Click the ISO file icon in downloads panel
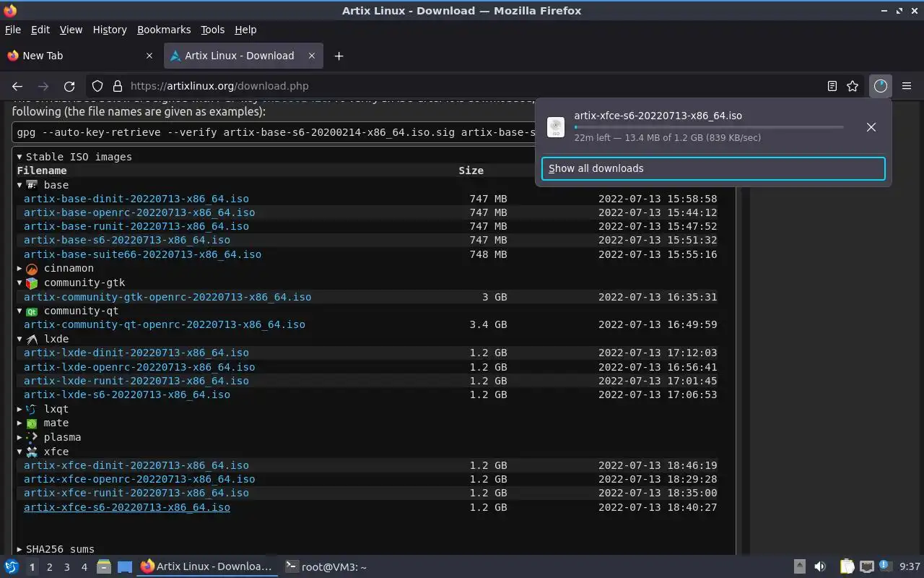 [x=556, y=127]
